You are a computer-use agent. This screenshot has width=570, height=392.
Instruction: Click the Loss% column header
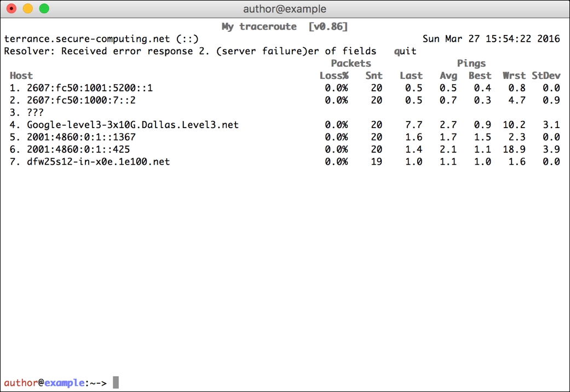(334, 76)
